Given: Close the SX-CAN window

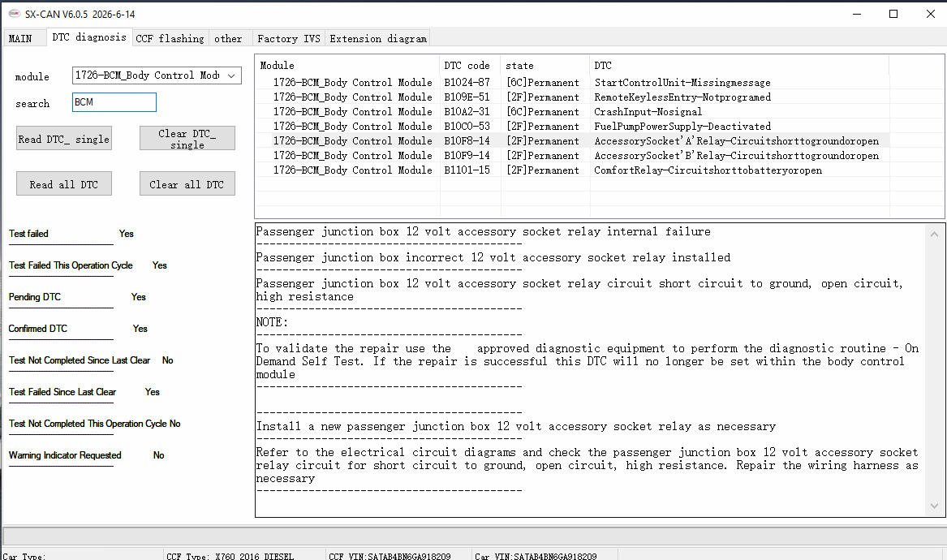Looking at the screenshot, I should coord(930,14).
